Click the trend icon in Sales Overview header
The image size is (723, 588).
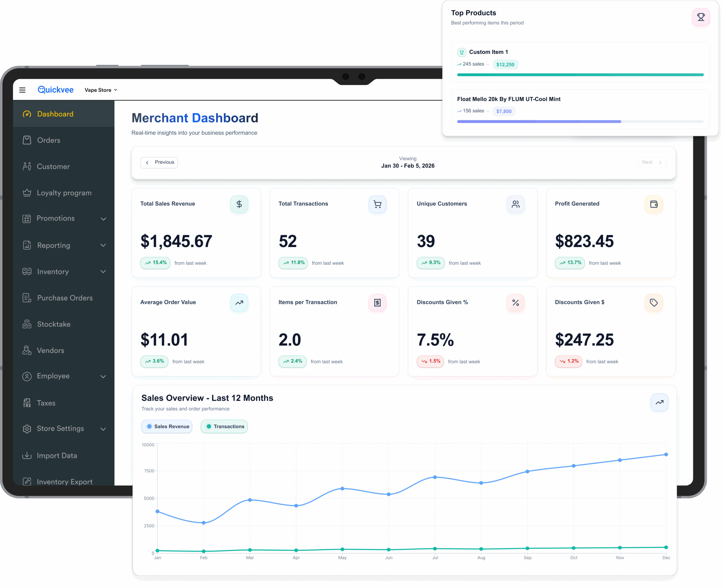(x=659, y=402)
